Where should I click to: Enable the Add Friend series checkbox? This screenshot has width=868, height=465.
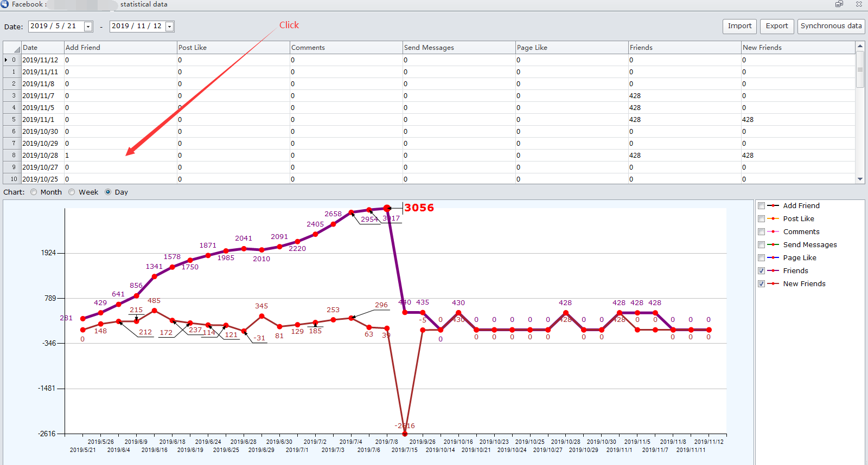pyautogui.click(x=761, y=206)
